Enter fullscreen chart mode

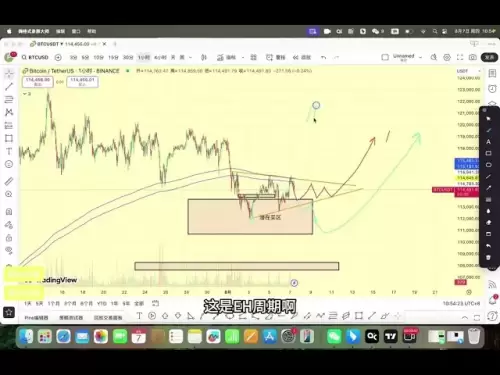click(x=460, y=57)
